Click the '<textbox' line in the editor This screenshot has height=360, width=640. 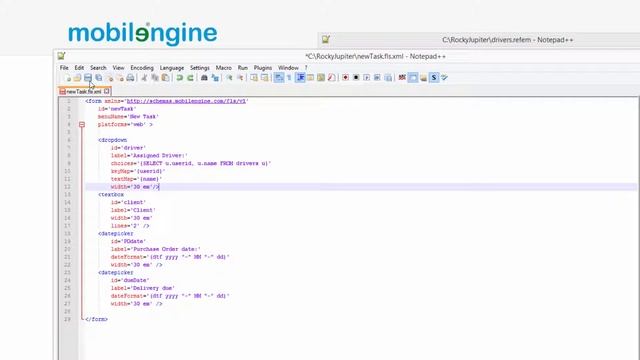(x=111, y=195)
